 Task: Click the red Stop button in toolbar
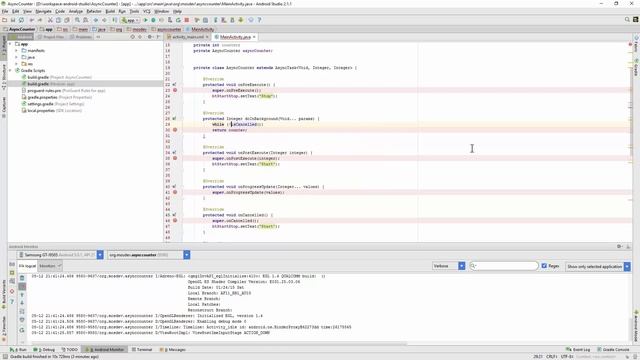[187, 20]
